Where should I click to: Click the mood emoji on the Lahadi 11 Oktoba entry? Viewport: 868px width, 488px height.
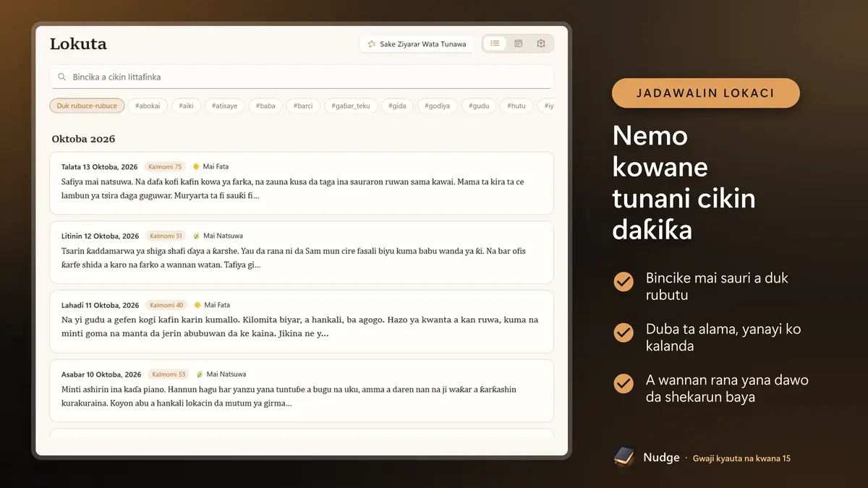pos(197,305)
